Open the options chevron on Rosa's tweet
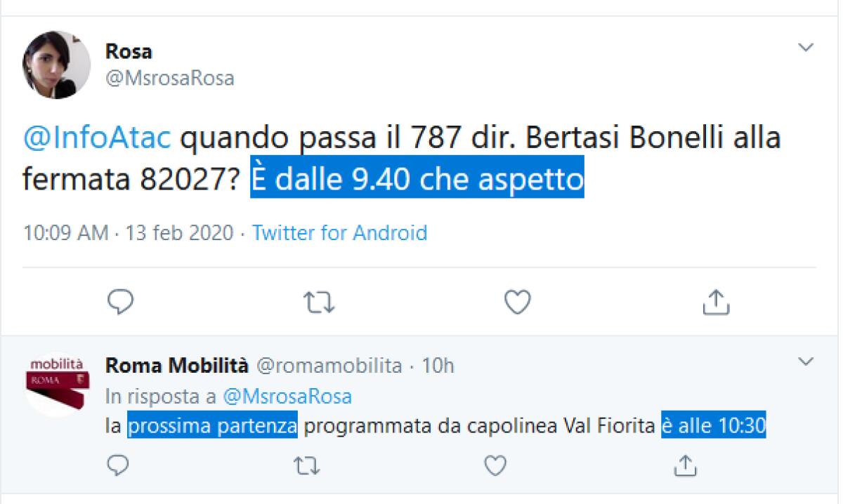Screen dimensions: 843x504 pyautogui.click(x=806, y=48)
